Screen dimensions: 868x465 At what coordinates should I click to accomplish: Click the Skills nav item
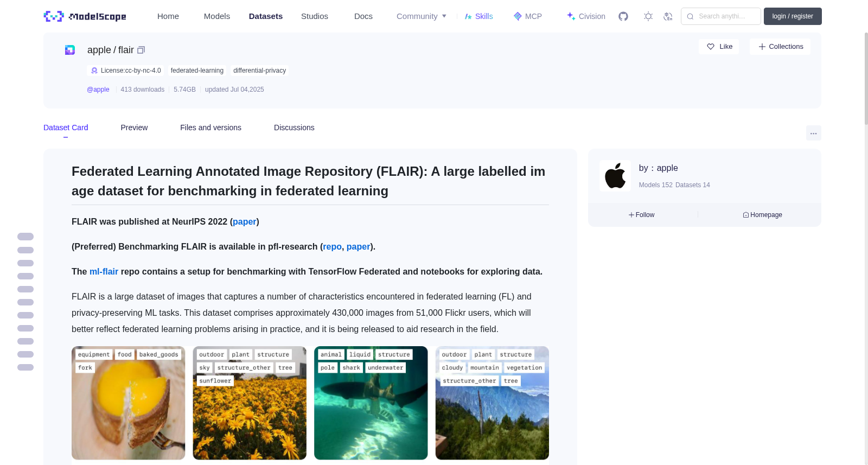(478, 16)
